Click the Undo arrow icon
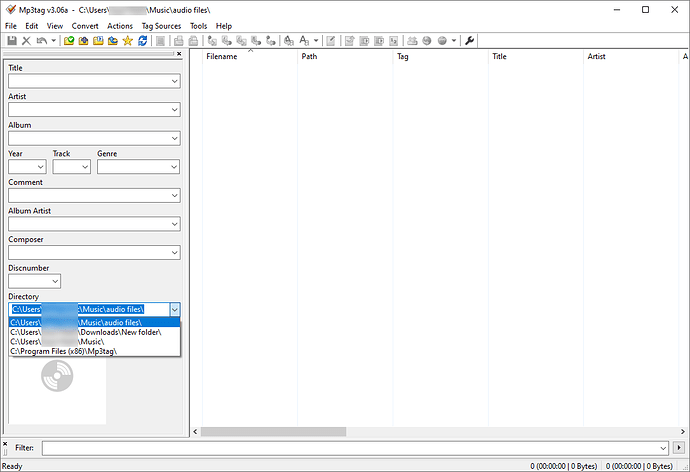Image resolution: width=690 pixels, height=472 pixels. [41, 41]
